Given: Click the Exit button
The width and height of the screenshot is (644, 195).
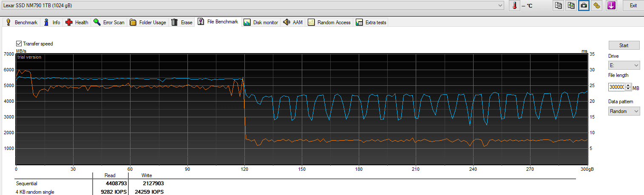Looking at the screenshot, I should (x=633, y=6).
